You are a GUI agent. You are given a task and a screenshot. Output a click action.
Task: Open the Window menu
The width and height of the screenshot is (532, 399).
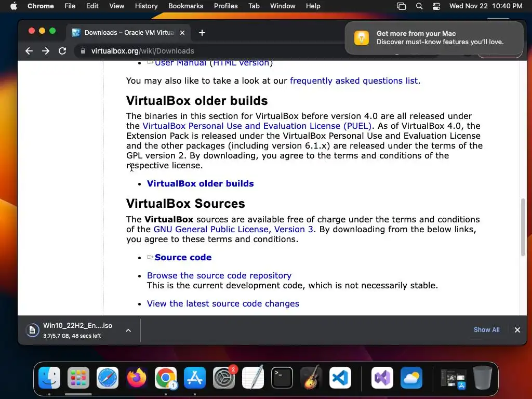click(283, 6)
